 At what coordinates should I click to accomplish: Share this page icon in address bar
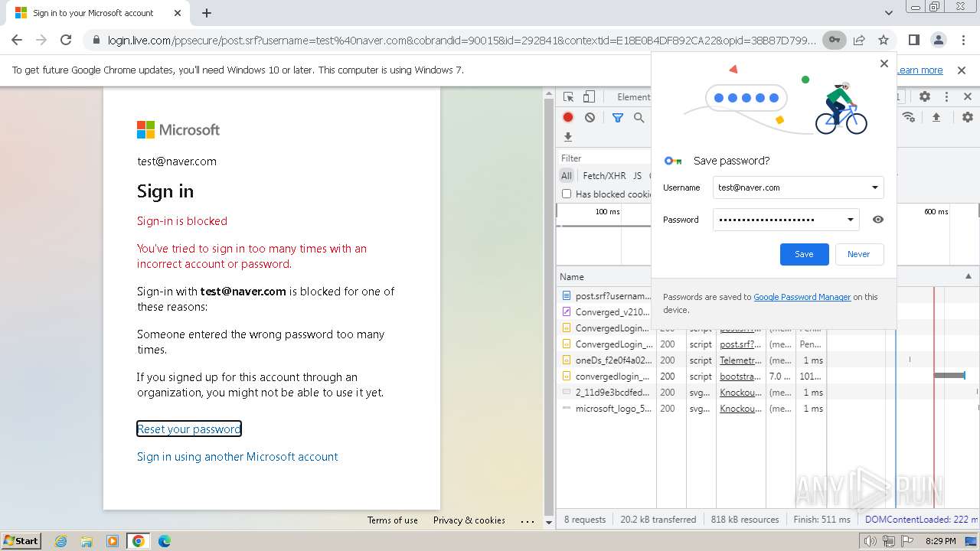coord(859,40)
